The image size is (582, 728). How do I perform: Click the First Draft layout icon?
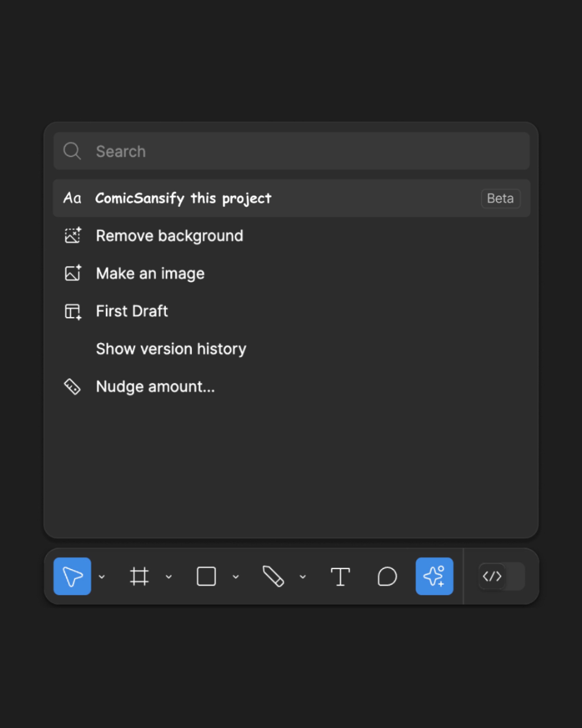pos(73,311)
